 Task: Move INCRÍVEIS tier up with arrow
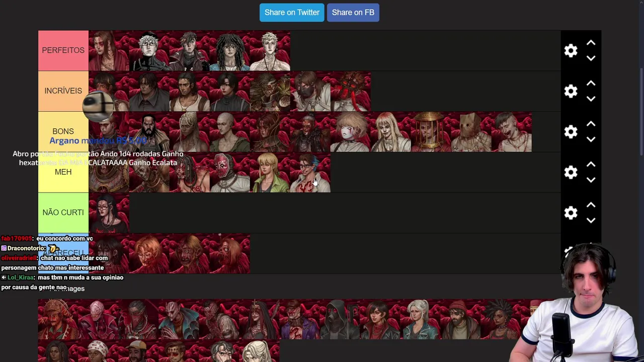[591, 83]
